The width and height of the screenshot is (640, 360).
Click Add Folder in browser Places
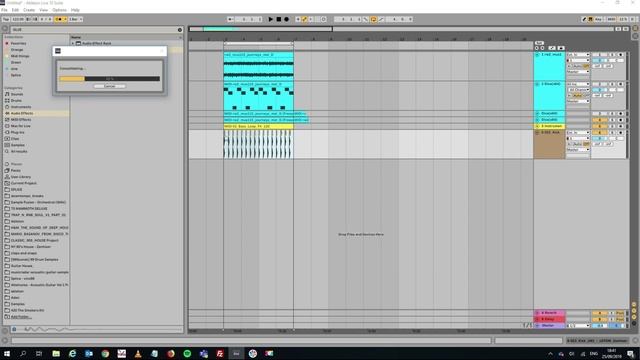pyautogui.click(x=21, y=317)
